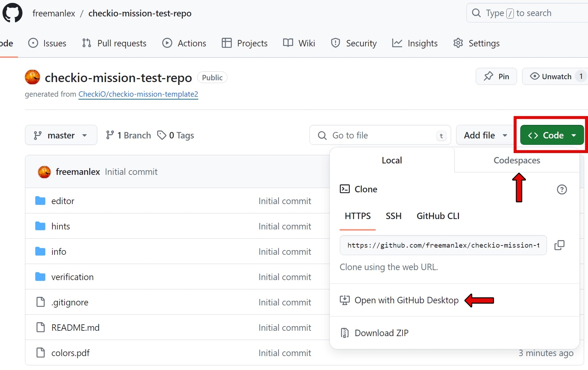Open checkio-mission-test-repo breadcrumb link

pos(140,13)
